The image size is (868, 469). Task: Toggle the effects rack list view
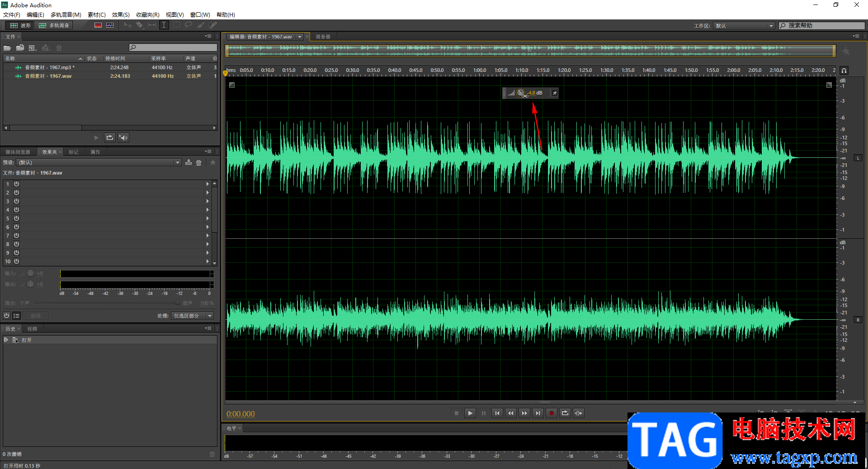click(x=16, y=316)
